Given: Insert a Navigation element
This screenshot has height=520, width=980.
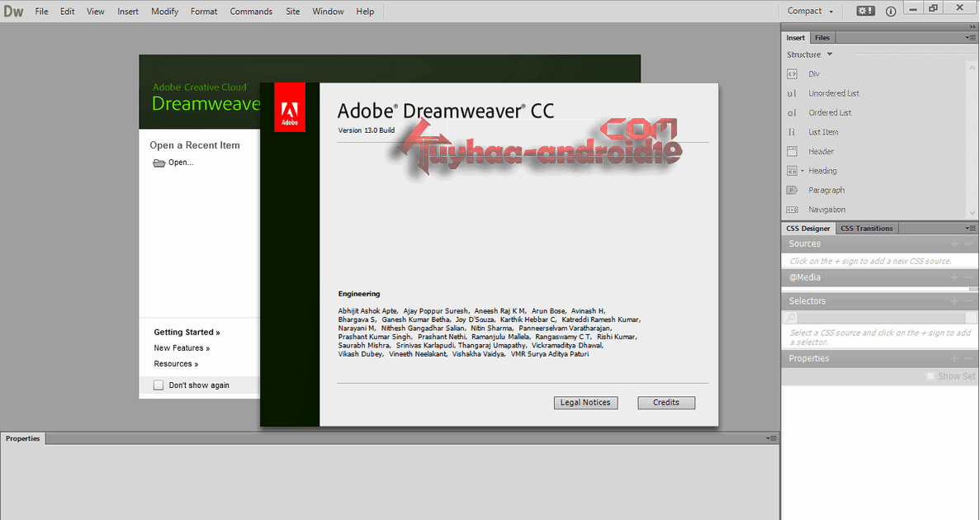Looking at the screenshot, I should click(826, 210).
